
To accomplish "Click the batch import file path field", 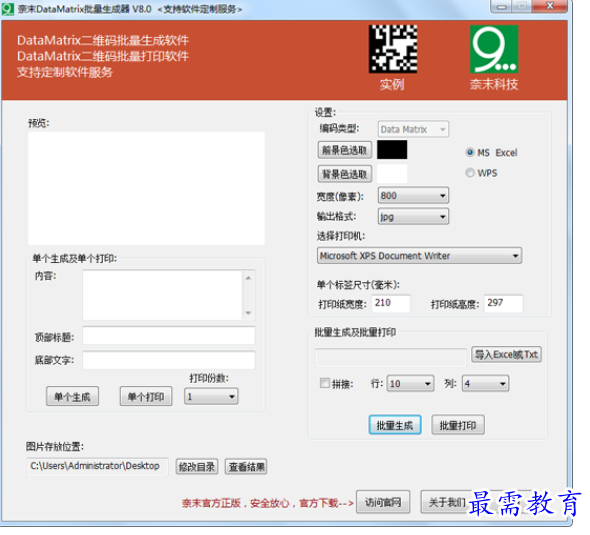I will pos(391,357).
